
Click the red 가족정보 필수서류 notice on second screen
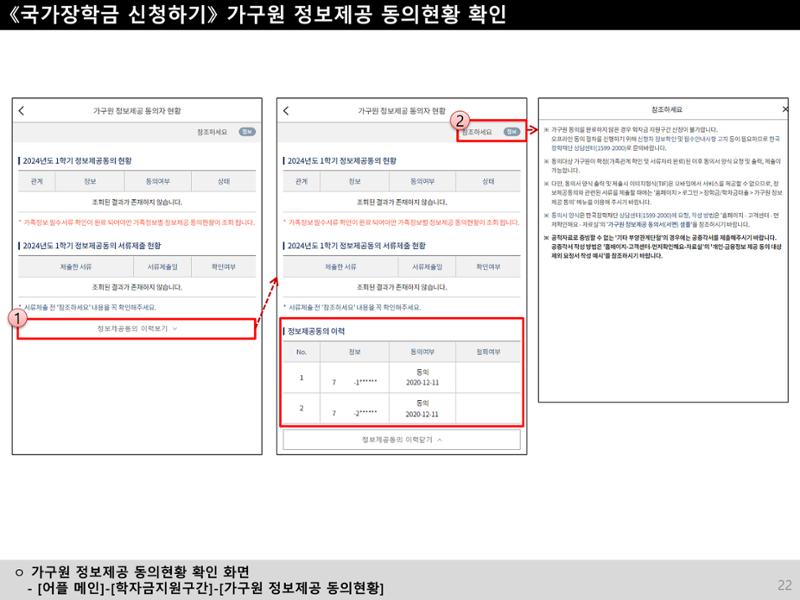tap(402, 222)
